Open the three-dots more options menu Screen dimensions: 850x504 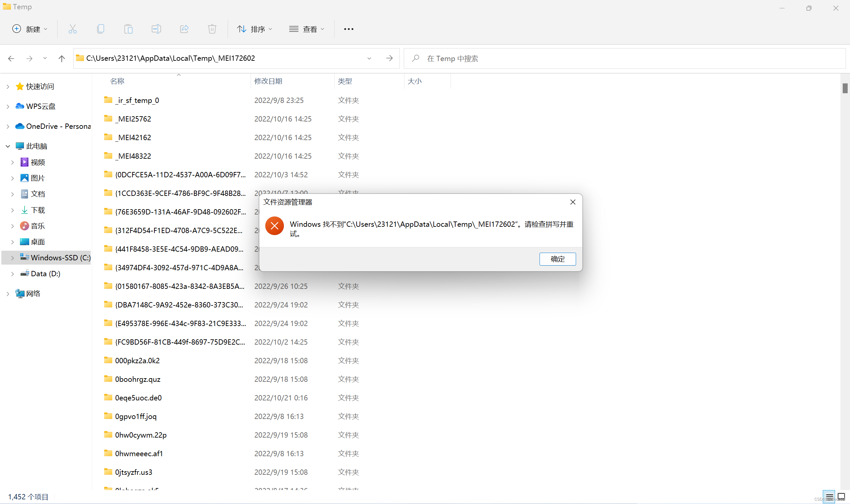click(x=348, y=29)
